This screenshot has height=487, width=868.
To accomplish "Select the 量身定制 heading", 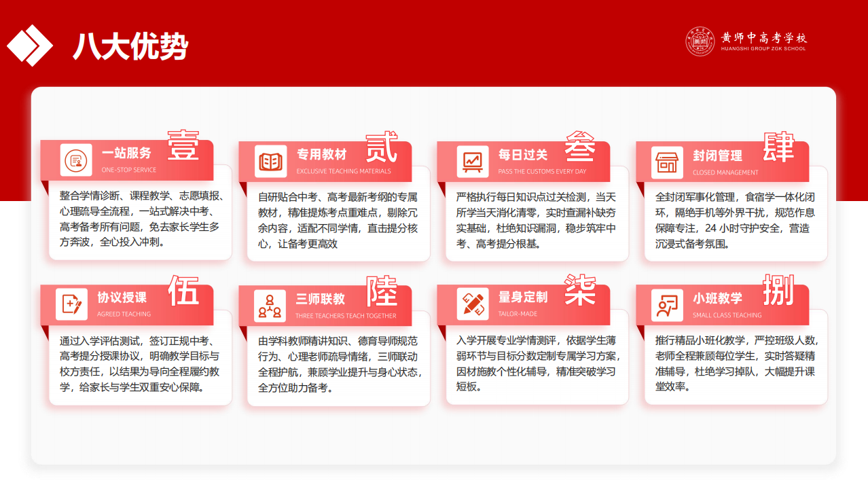I will 523,297.
